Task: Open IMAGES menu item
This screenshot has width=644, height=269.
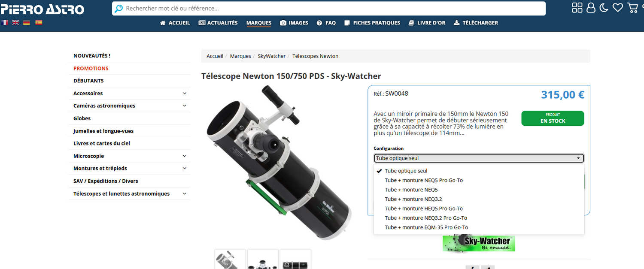Action: (x=294, y=23)
